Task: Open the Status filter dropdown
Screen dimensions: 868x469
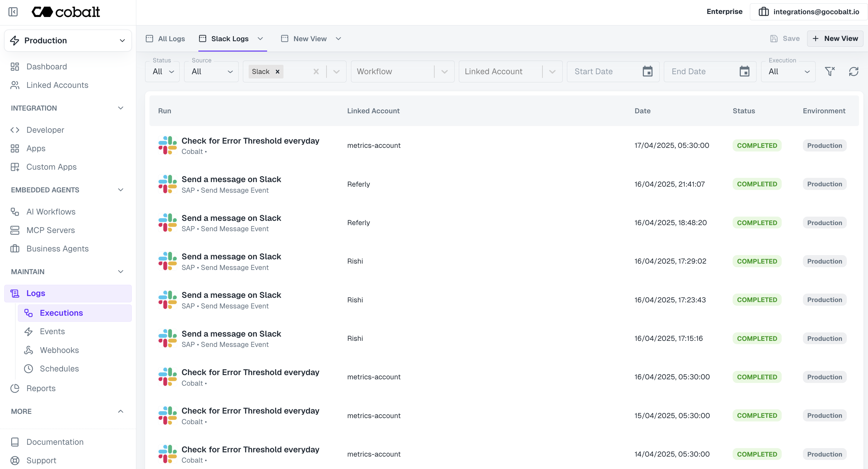Action: point(162,71)
